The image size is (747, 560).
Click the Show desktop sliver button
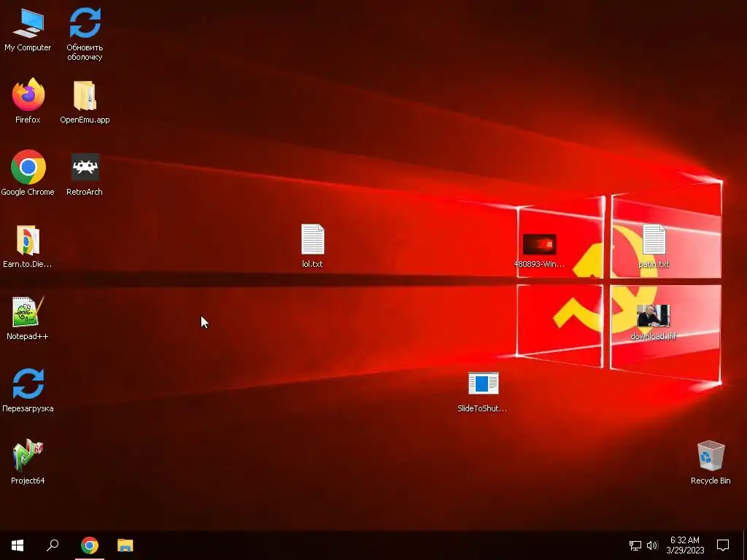pos(745,545)
